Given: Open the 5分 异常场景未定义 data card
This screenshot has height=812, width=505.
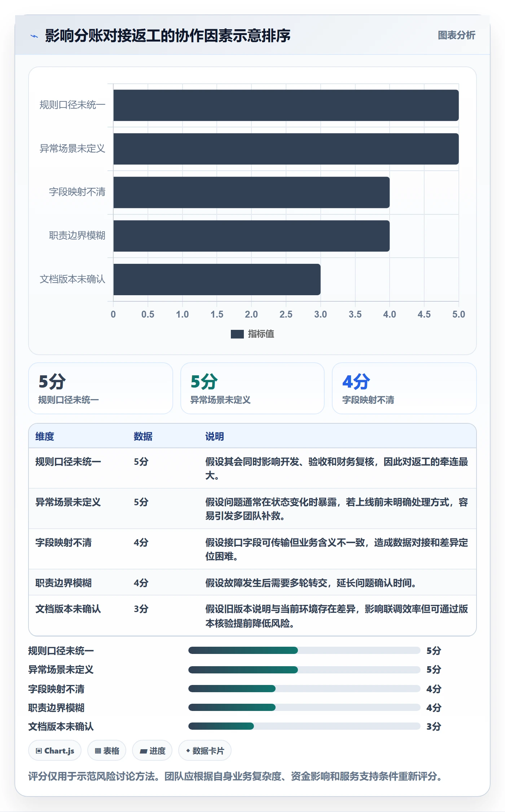Looking at the screenshot, I should coord(252,388).
